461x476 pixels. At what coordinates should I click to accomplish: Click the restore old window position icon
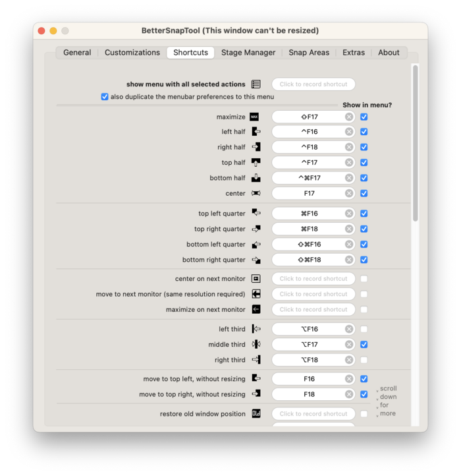coord(256,413)
